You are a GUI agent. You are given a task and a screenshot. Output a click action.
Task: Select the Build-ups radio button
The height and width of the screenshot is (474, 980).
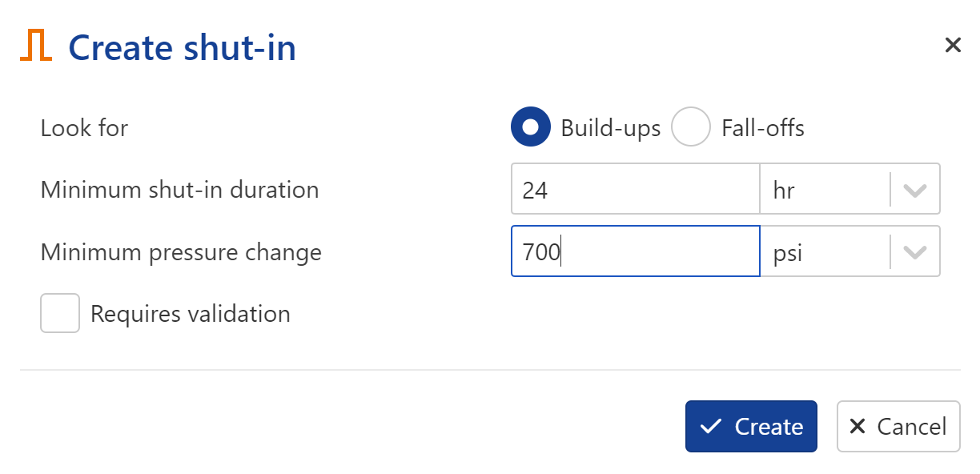(530, 127)
